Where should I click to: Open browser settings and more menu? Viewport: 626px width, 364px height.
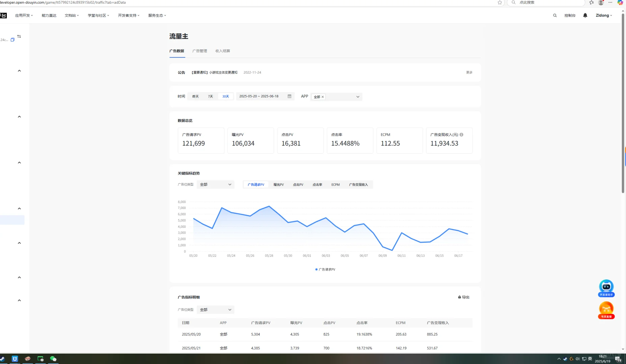[x=610, y=2]
